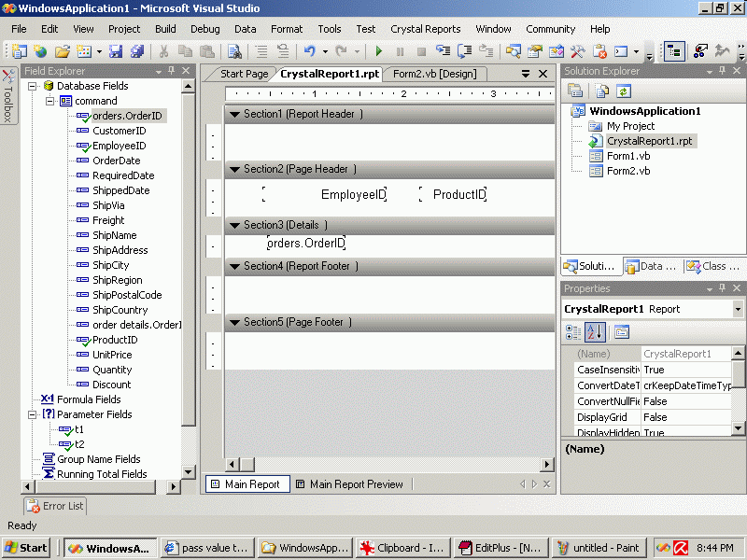Open Solution Explorer from the toolbar icon
The image size is (747, 560).
(513, 51)
